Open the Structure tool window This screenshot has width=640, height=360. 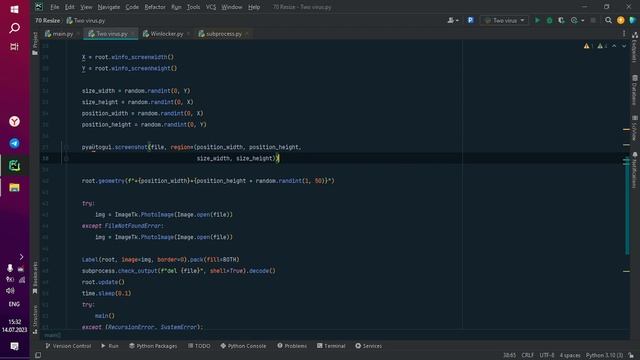pos(35,320)
